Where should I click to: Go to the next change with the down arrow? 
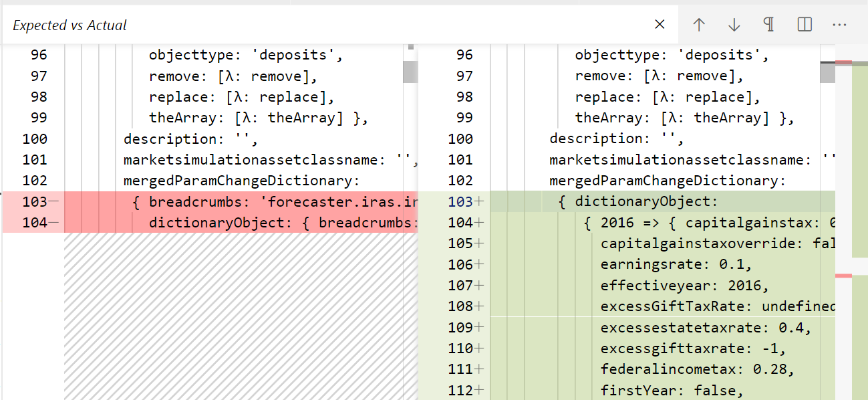(x=734, y=24)
